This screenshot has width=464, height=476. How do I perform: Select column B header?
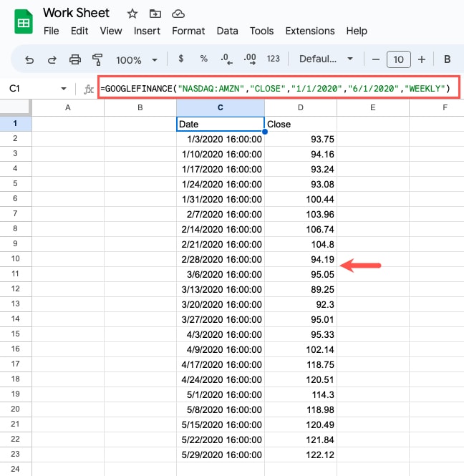tap(140, 108)
